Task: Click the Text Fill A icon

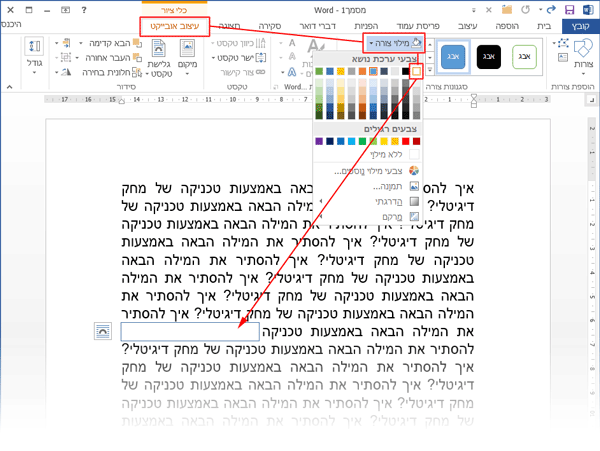Action: pyautogui.click(x=292, y=43)
